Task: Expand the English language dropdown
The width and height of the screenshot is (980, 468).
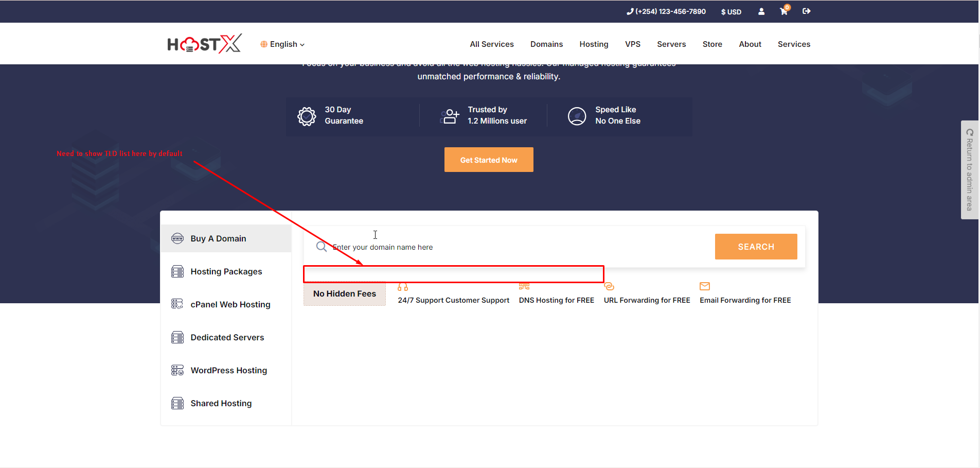Action: tap(283, 44)
